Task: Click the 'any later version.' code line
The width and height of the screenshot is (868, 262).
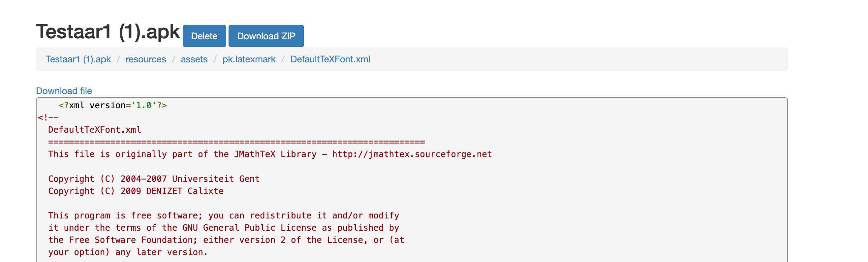Action: click(x=128, y=252)
